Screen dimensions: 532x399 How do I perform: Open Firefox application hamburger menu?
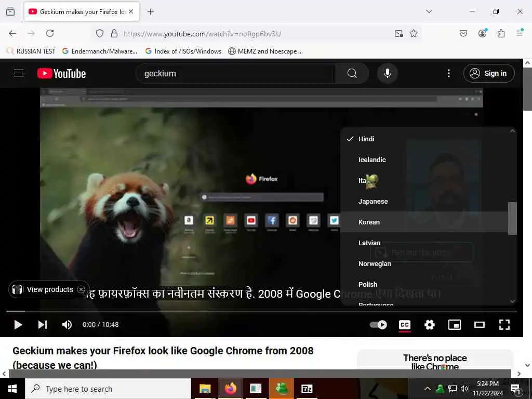click(520, 33)
